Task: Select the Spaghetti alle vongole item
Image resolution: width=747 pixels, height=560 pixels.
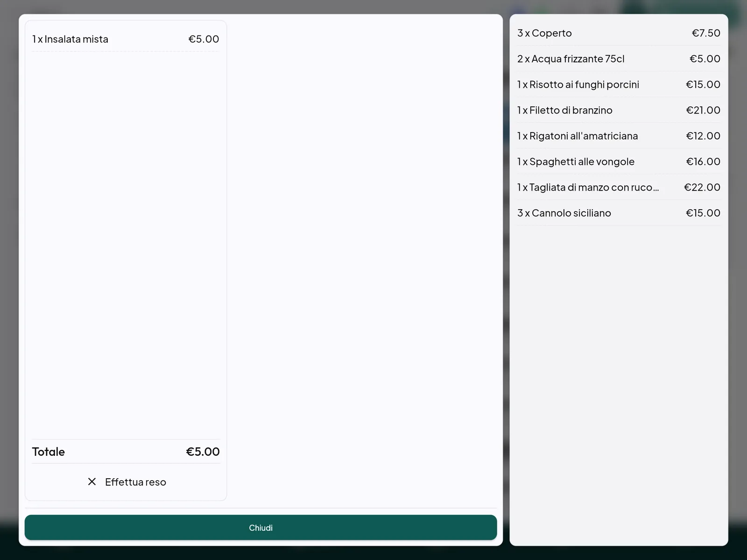Action: click(619, 162)
